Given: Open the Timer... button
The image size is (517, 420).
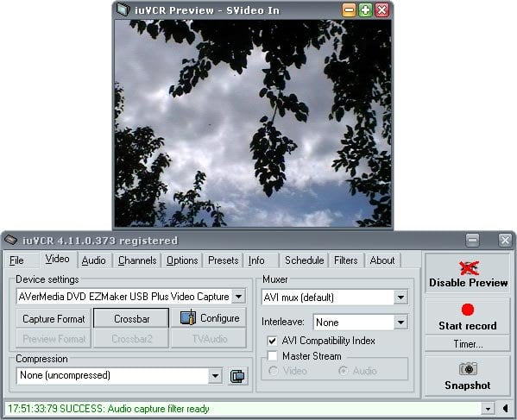Looking at the screenshot, I should [x=468, y=344].
